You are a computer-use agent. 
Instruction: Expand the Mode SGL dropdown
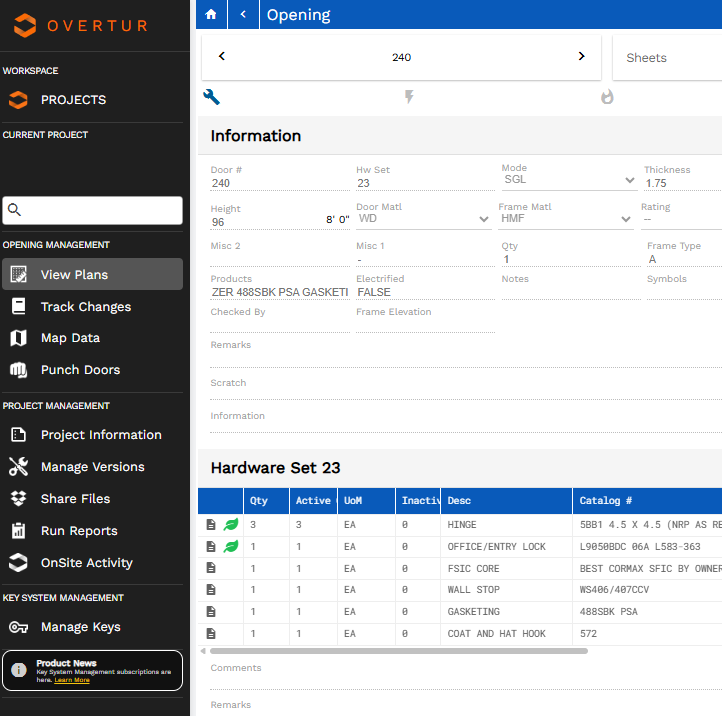coord(629,180)
